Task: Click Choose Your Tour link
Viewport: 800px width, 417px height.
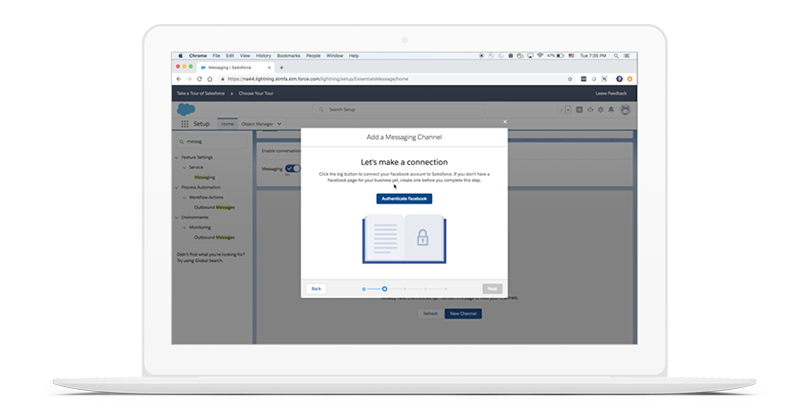Action: (x=256, y=93)
